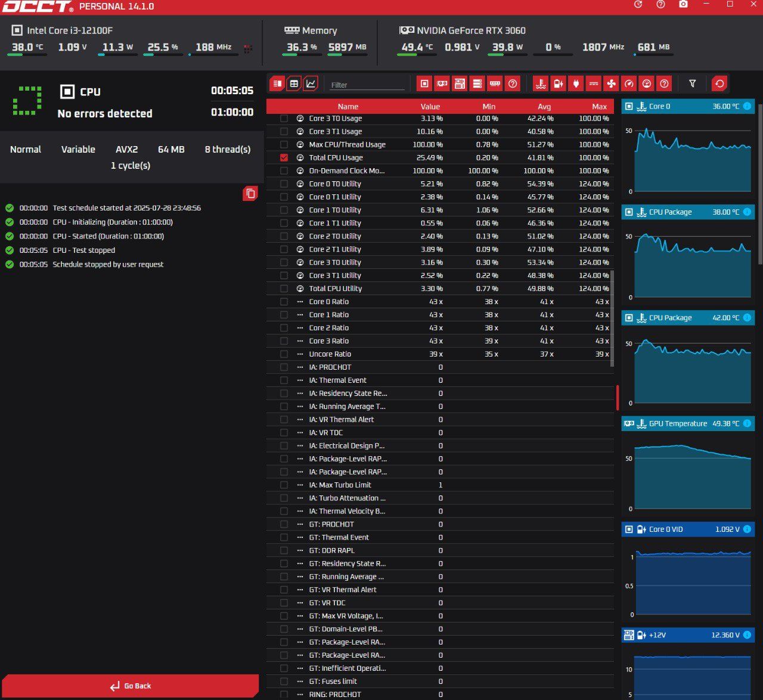Check the Core 3 T0 Usage checkbox
The image size is (763, 700).
(x=284, y=118)
